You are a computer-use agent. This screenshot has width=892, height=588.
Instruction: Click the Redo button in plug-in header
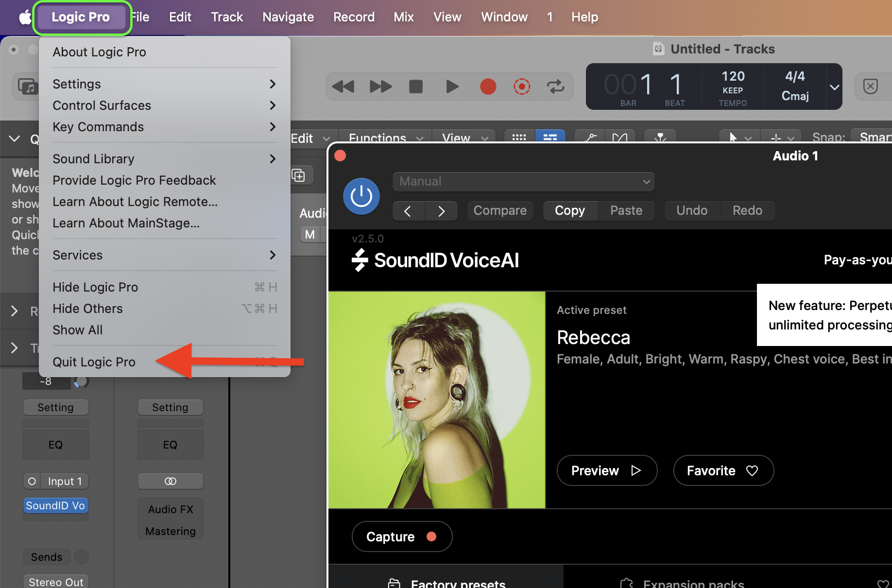pos(747,210)
